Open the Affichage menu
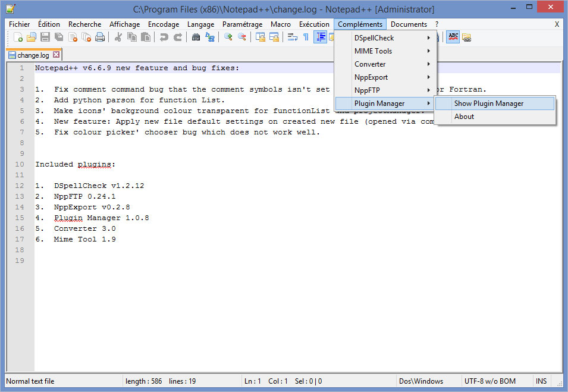568x392 pixels. (x=125, y=24)
